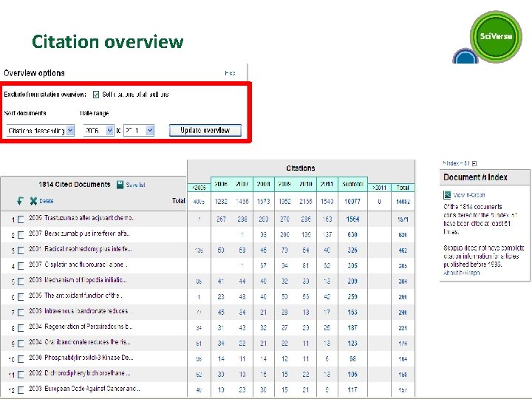
Task: Click the subtotal sum 10077 in Total row
Action: pos(352,202)
